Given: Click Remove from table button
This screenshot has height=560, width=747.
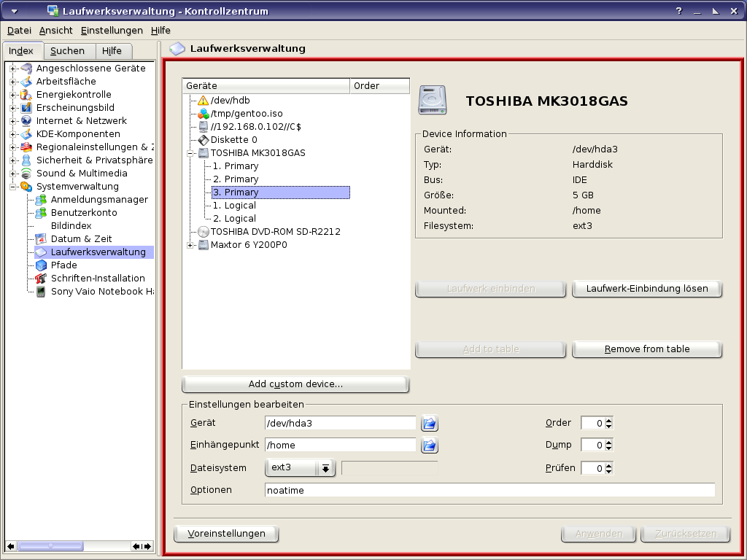Looking at the screenshot, I should point(647,349).
